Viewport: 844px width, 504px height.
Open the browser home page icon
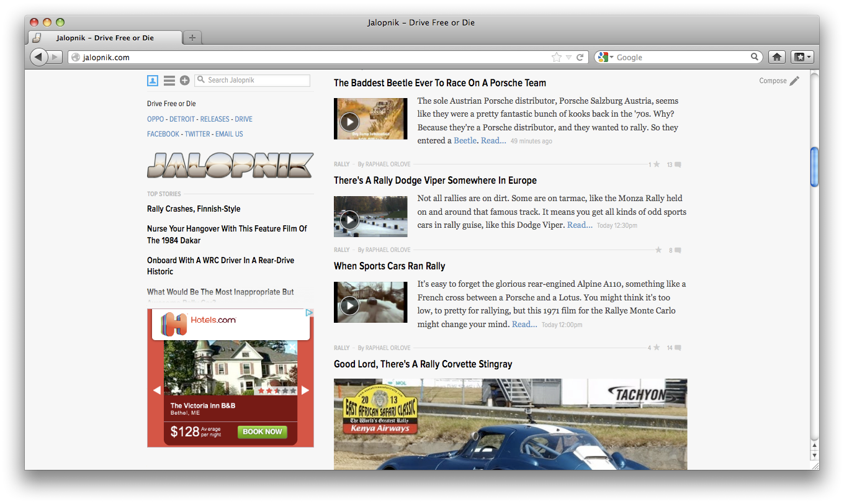point(776,57)
